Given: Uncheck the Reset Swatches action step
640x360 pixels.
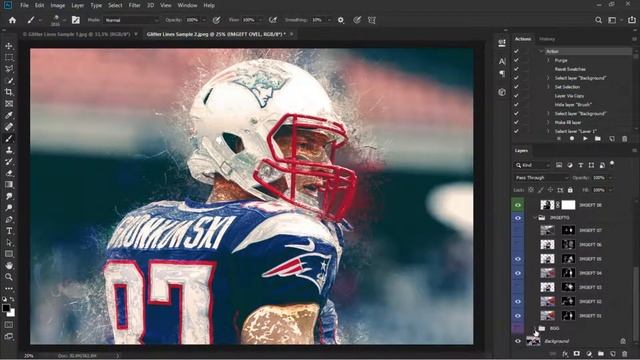Looking at the screenshot, I should point(516,69).
